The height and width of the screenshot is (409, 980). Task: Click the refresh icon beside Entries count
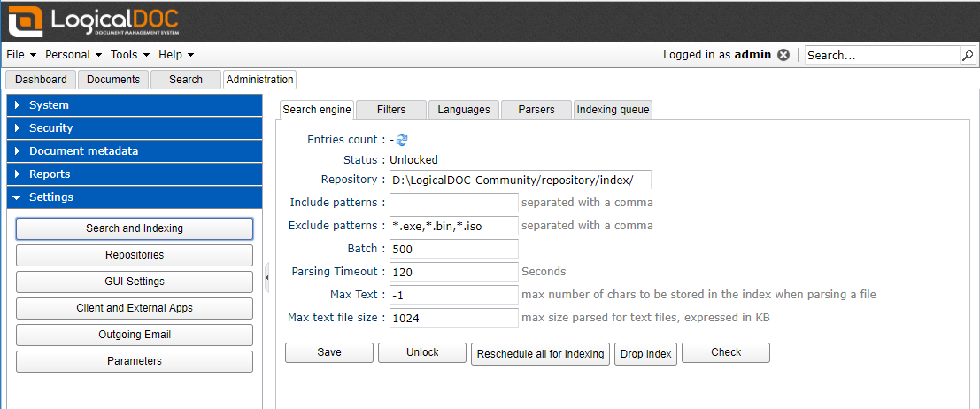point(402,140)
